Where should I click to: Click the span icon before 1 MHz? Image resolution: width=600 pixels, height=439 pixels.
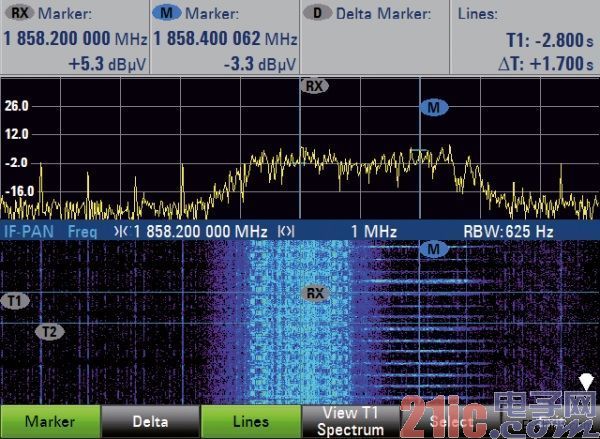point(286,231)
